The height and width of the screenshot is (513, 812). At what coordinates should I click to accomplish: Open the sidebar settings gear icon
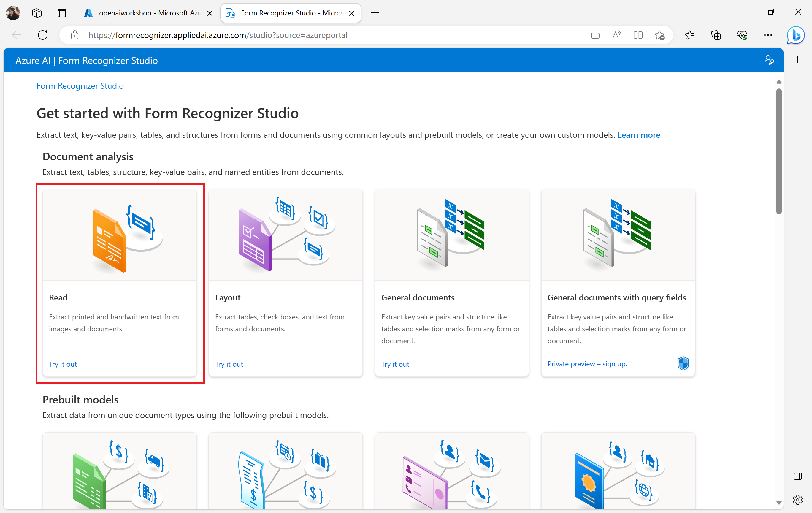click(x=797, y=500)
